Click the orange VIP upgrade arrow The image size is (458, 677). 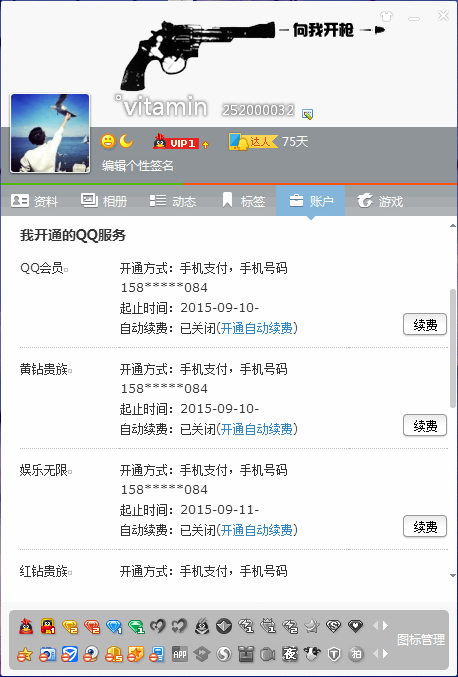[x=205, y=145]
